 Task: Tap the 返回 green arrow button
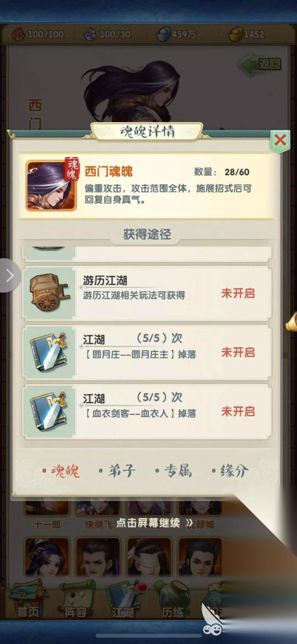[260, 64]
